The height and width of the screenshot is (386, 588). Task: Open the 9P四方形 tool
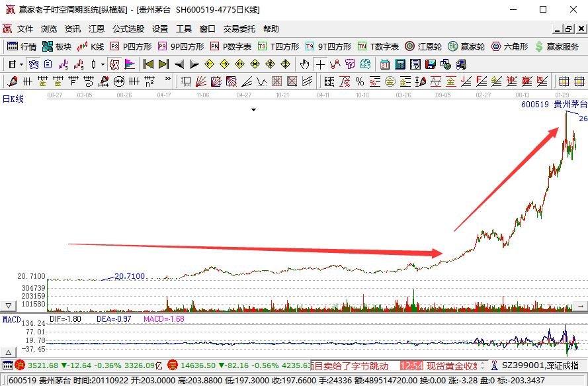pyautogui.click(x=181, y=46)
